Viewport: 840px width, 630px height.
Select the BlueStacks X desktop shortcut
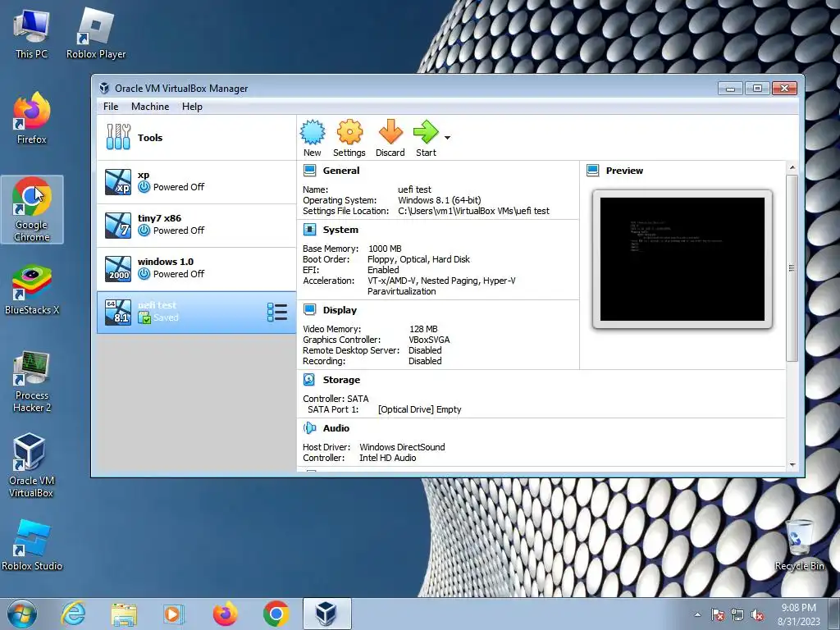[32, 290]
